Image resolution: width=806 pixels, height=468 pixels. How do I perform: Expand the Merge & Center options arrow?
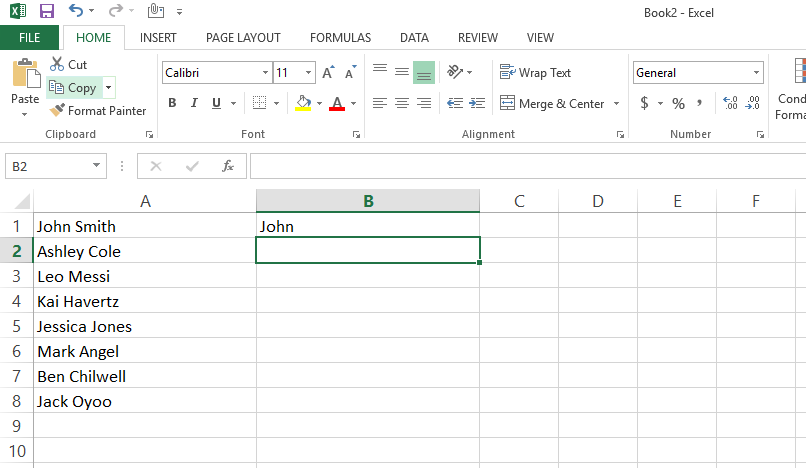tap(616, 103)
